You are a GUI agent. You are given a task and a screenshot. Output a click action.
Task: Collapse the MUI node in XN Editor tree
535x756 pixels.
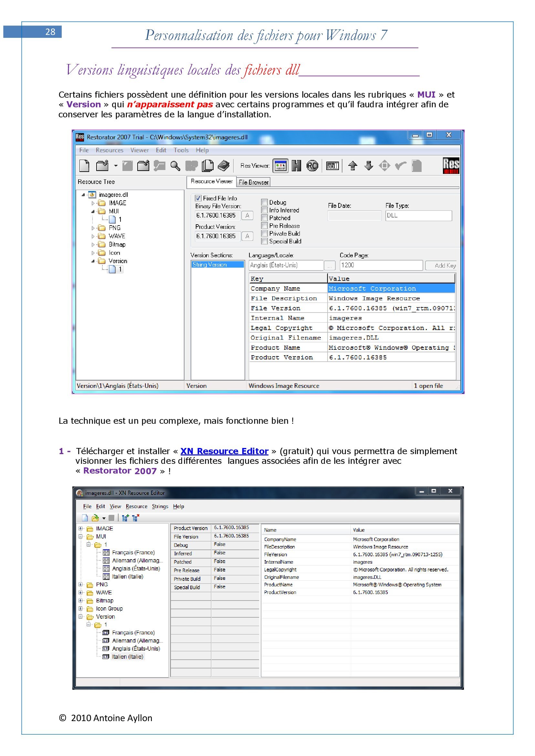pos(80,537)
